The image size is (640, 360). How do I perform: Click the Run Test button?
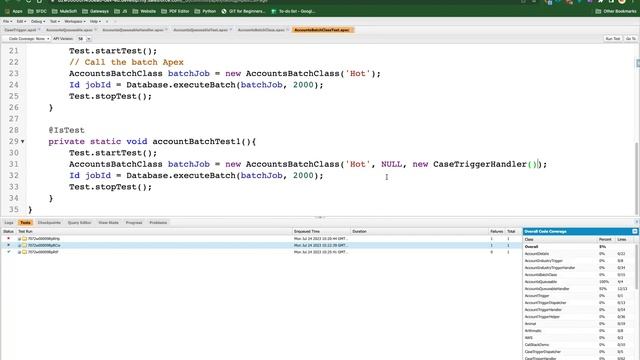[613, 39]
